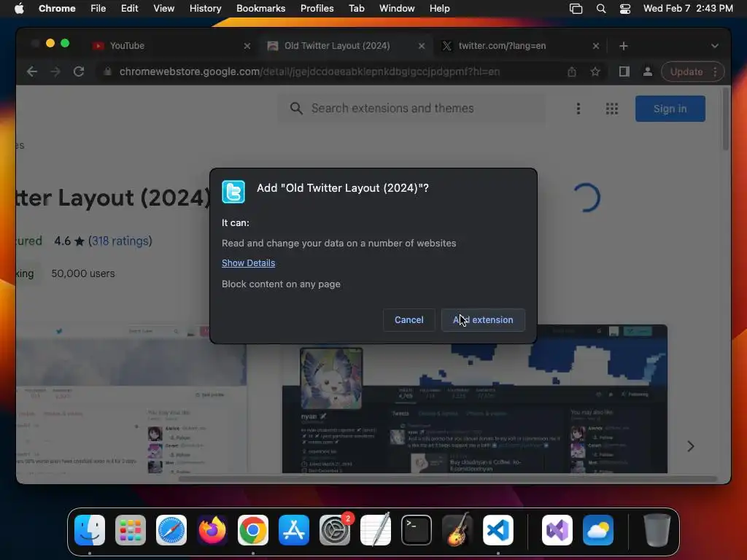Screen dimensions: 747x560
Task: Expand the tab search chevron
Action: (715, 46)
